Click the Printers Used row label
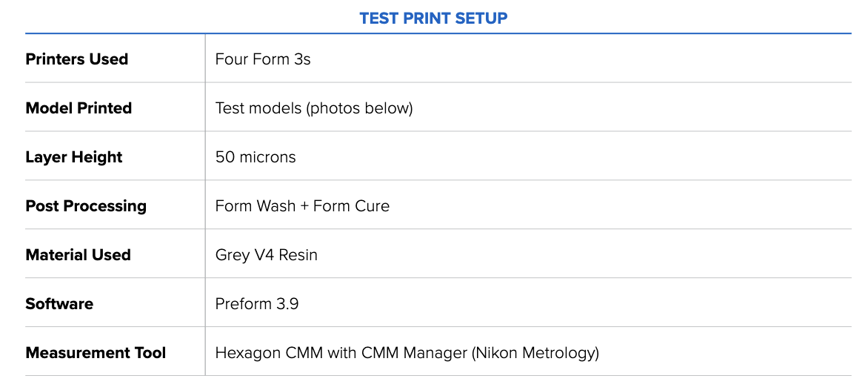This screenshot has width=868, height=390. (76, 59)
